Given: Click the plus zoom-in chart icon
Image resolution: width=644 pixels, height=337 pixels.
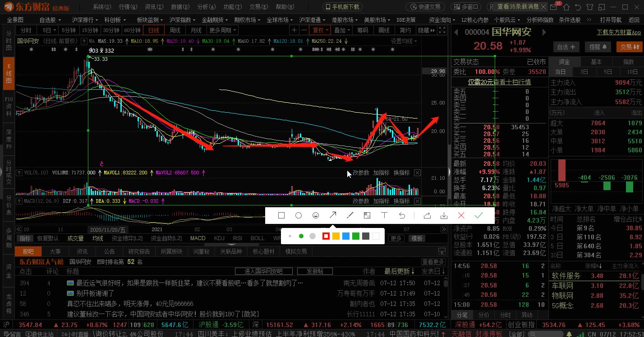Looking at the screenshot, I should point(294,30).
